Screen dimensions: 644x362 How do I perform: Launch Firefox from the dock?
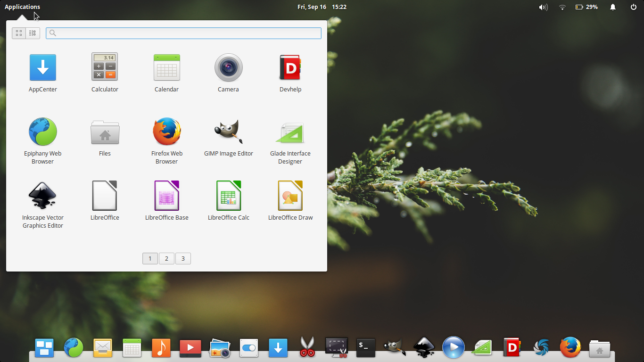point(570,348)
